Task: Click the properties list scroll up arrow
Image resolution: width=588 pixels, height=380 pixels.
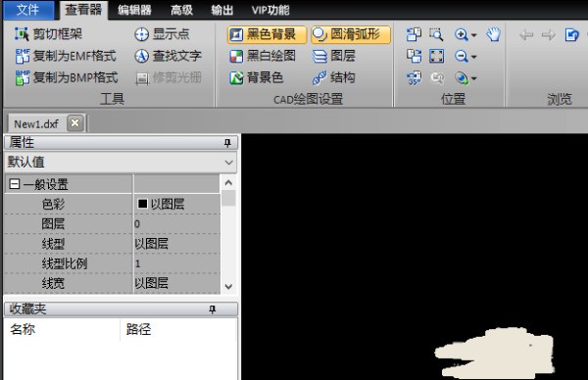Action: (228, 182)
